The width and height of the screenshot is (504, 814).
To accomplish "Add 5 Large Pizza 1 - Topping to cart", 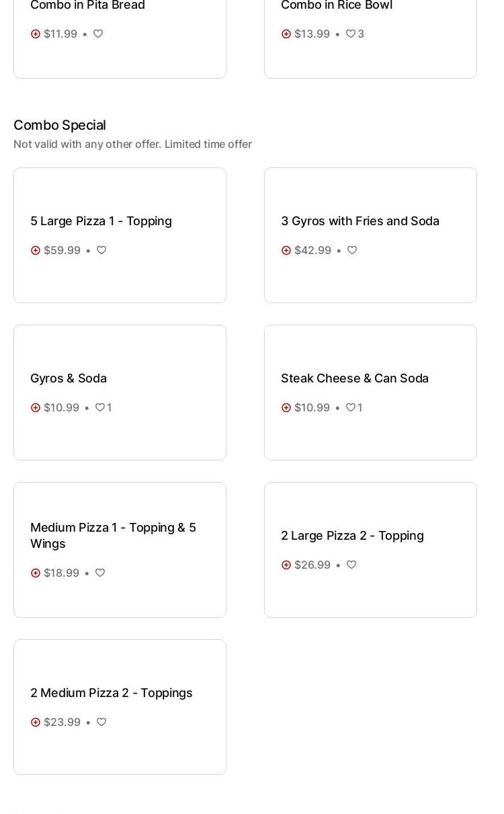I will tap(36, 250).
